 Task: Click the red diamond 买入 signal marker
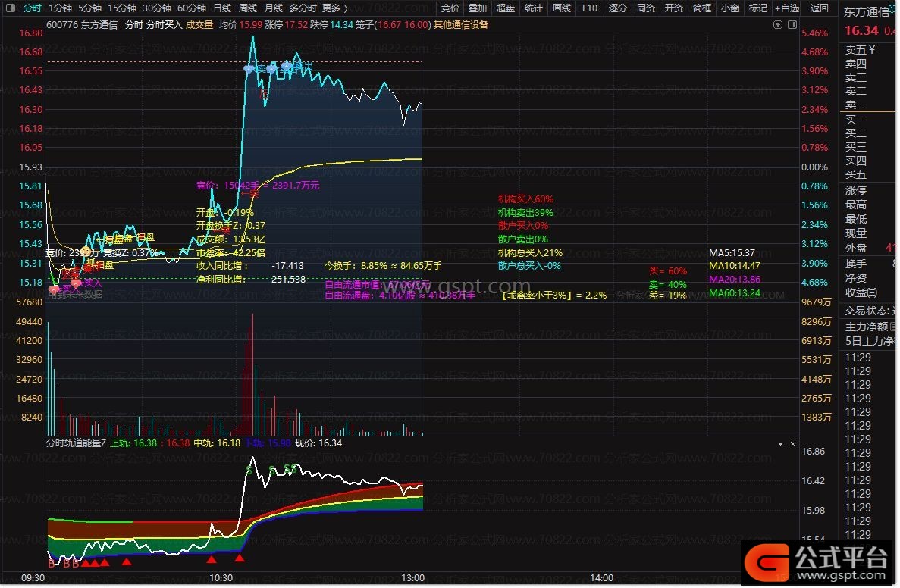(76, 283)
